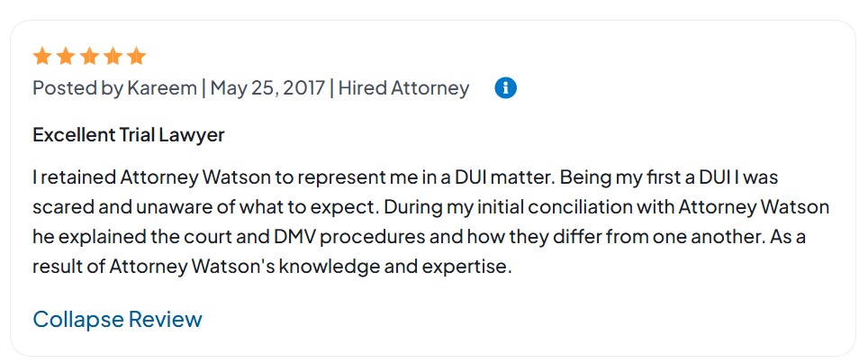Select the fifth rating star
The height and width of the screenshot is (363, 868).
pyautogui.click(x=136, y=57)
